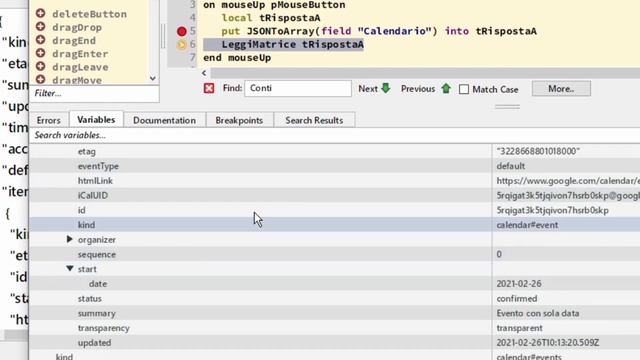Show the Search Results tab
This screenshot has width=640, height=360.
click(314, 120)
